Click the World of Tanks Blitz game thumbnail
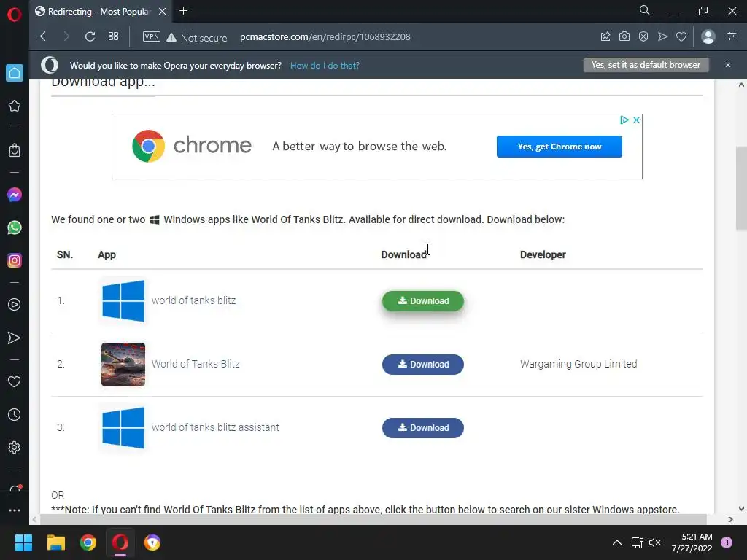The image size is (747, 560). 123,365
